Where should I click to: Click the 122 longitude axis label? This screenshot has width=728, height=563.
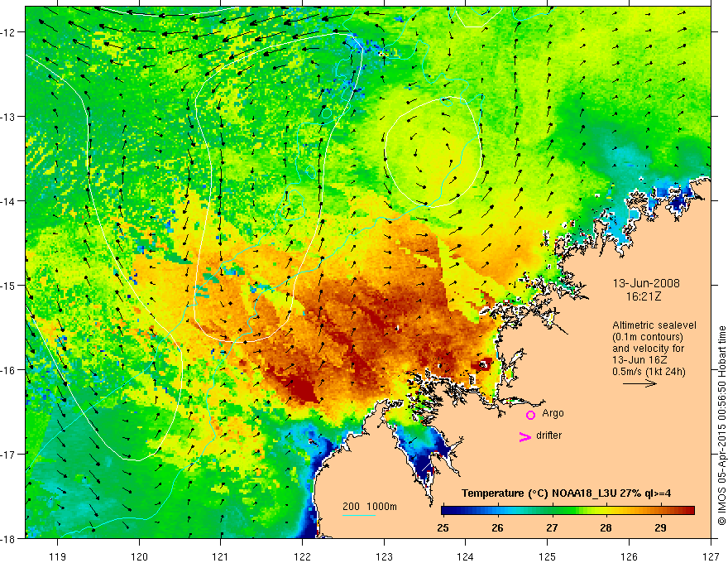click(x=302, y=556)
